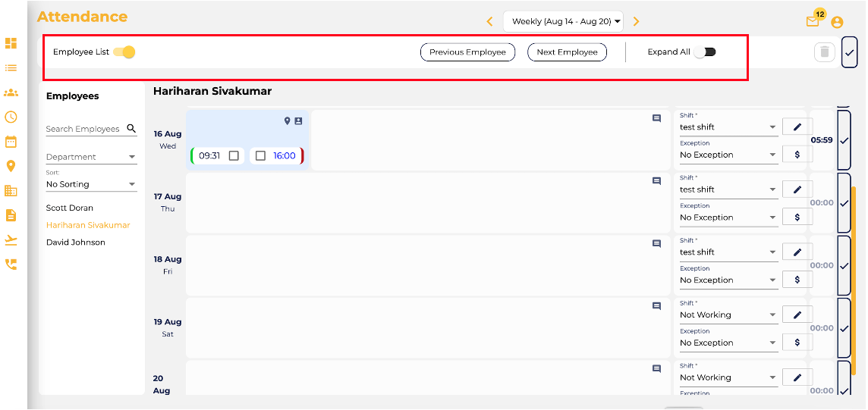Click the Search Employees input field
The height and width of the screenshot is (410, 868).
[x=83, y=129]
